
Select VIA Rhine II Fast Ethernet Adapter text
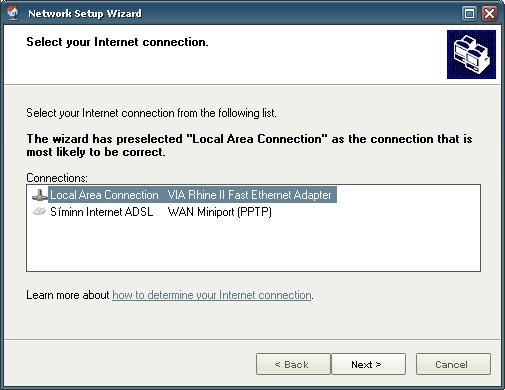click(x=250, y=195)
